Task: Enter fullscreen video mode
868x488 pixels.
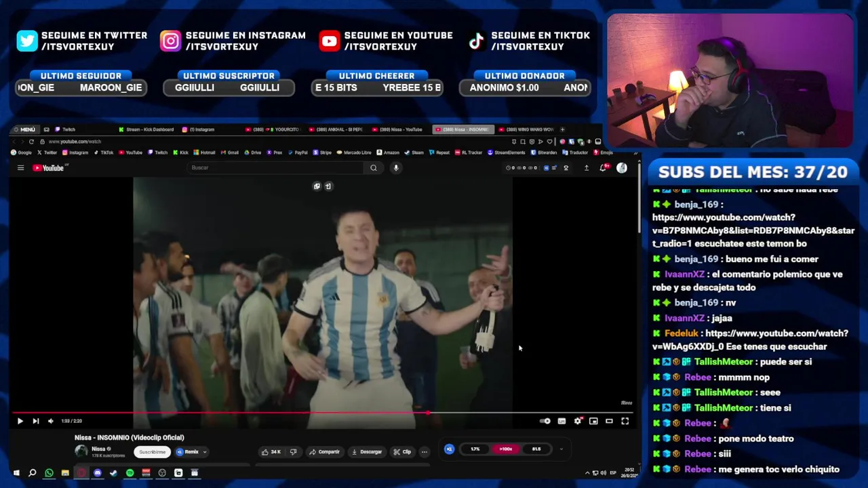Action: pos(625,421)
